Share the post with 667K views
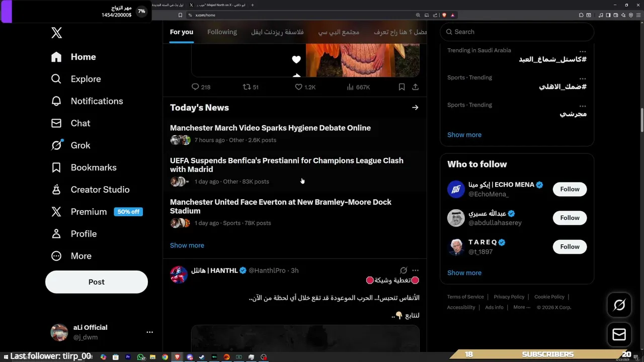Image resolution: width=644 pixels, height=362 pixels. point(415,87)
